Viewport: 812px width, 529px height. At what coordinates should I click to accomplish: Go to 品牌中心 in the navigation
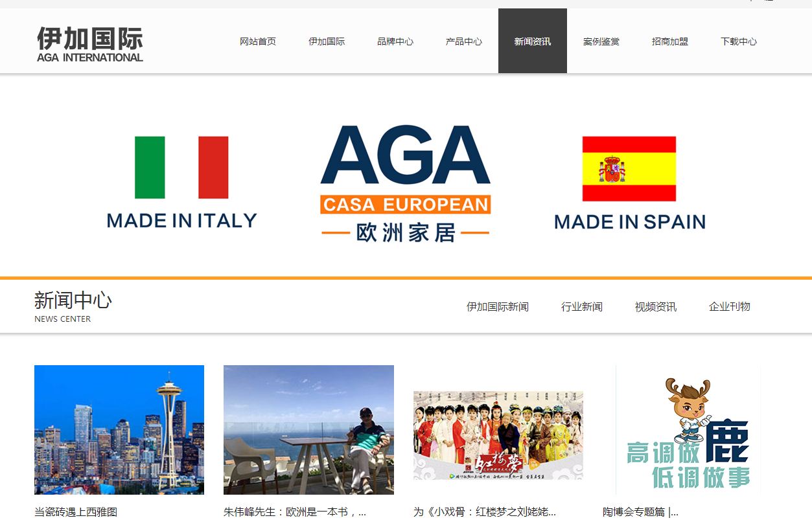395,41
